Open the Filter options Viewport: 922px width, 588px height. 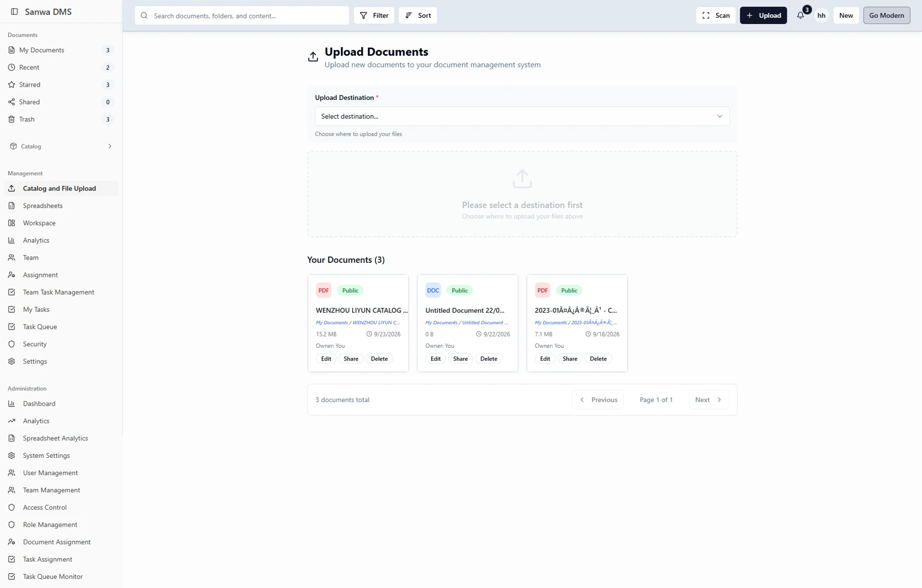click(x=374, y=15)
